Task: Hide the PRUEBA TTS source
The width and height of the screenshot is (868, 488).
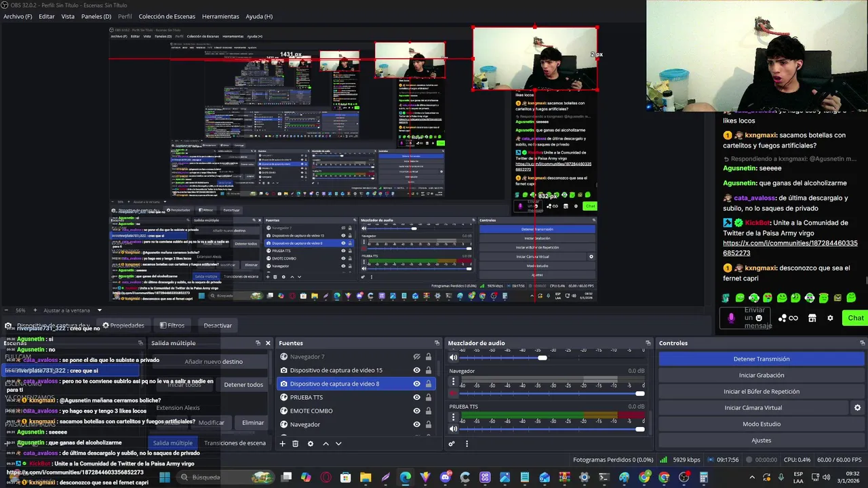Action: 416,397
